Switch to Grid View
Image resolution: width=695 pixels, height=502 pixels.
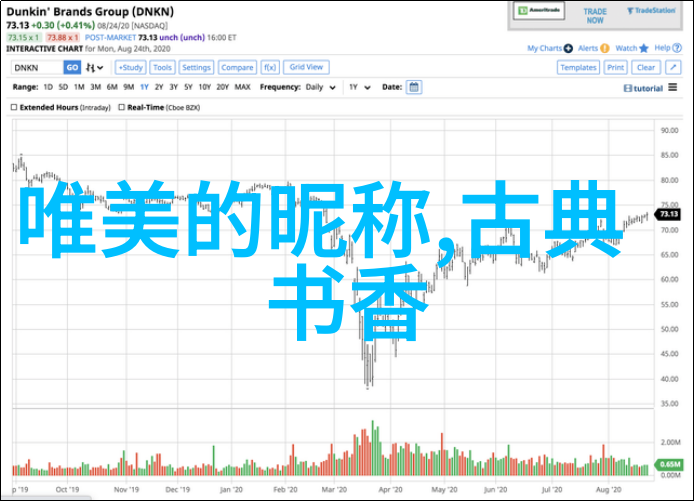coord(306,67)
